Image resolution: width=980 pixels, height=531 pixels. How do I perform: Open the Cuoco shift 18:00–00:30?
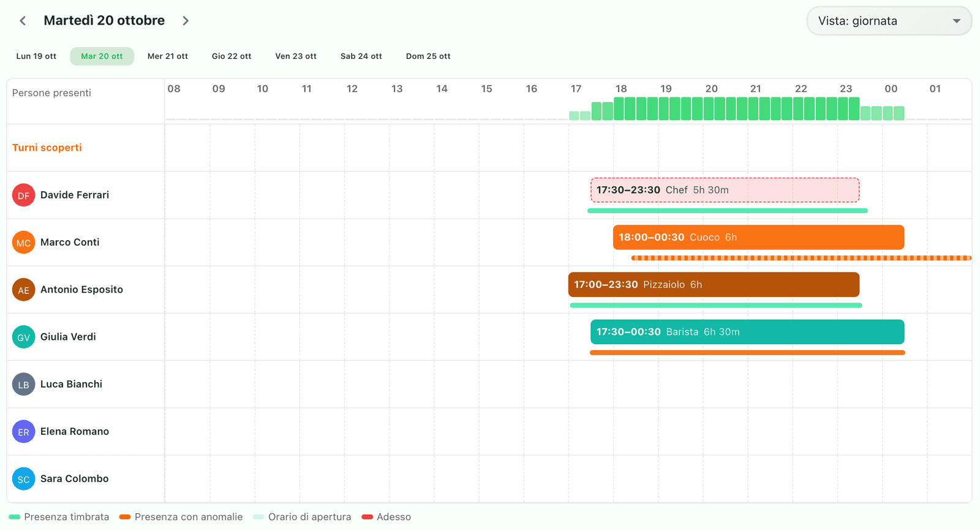coord(758,237)
